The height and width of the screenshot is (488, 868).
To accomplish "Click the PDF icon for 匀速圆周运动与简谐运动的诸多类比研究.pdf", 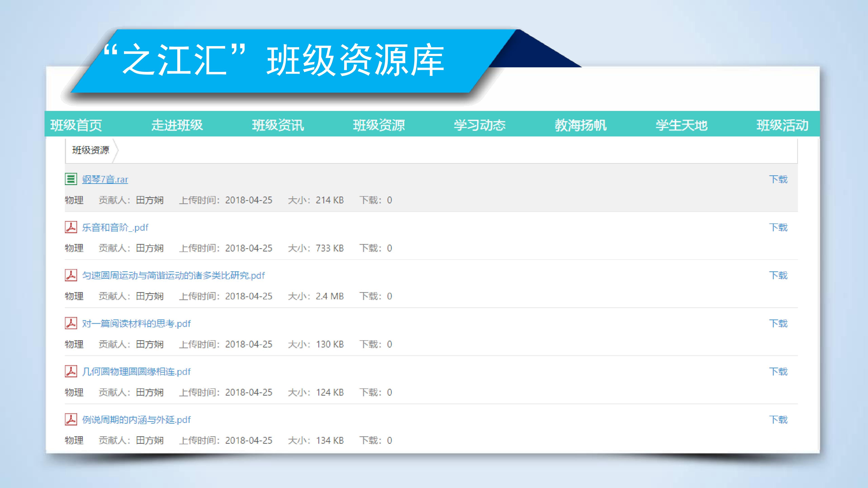I will pyautogui.click(x=71, y=275).
